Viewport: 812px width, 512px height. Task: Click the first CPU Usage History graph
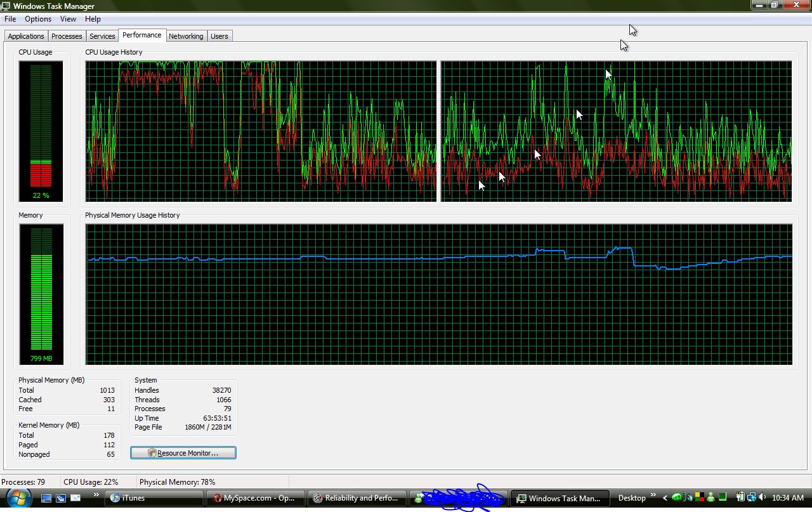coord(261,131)
